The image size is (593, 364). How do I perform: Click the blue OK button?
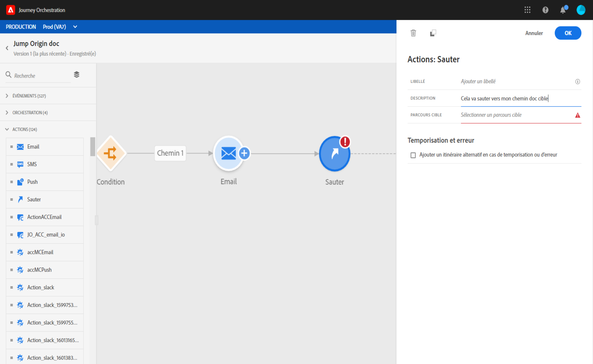[x=568, y=33]
